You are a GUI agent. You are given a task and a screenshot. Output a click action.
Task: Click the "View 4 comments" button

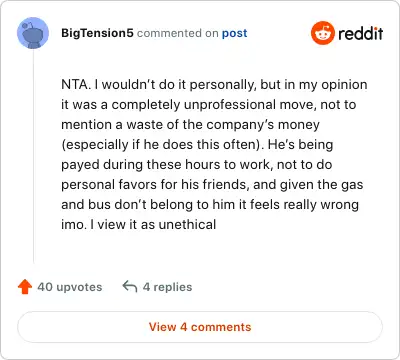[200, 327]
